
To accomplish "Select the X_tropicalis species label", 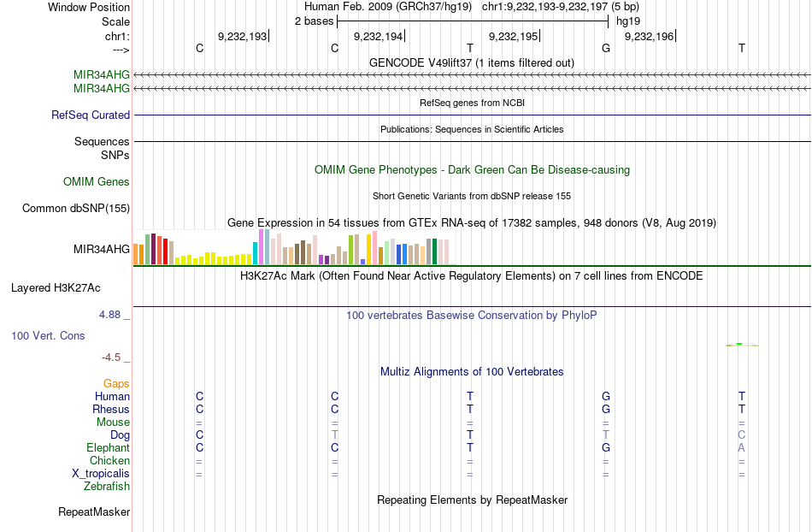I will point(101,474).
